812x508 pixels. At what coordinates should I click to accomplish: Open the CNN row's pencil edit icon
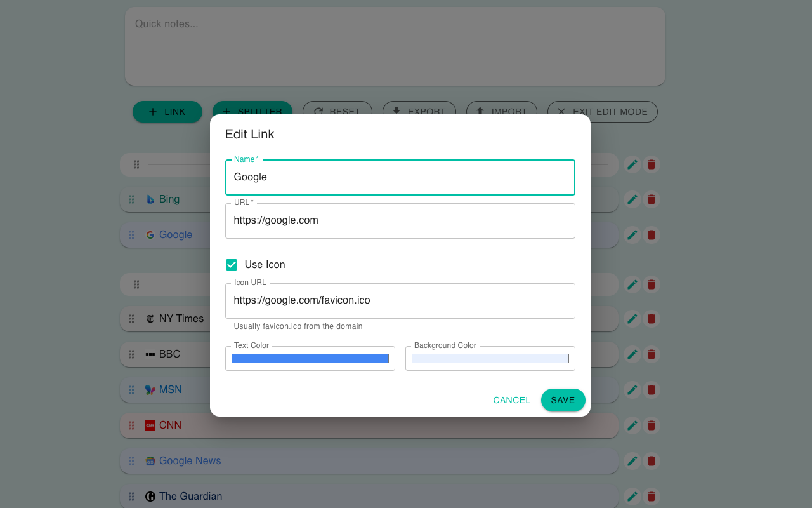coord(632,425)
